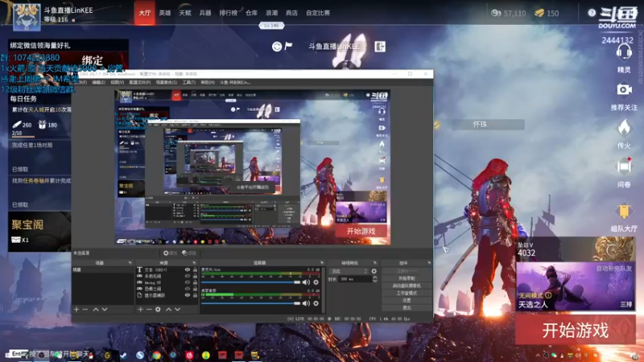Image resolution: width=644 pixels, height=362 pixels.
Task: Adjust the 麦克风 volume slider
Action: pyautogui.click(x=251, y=282)
